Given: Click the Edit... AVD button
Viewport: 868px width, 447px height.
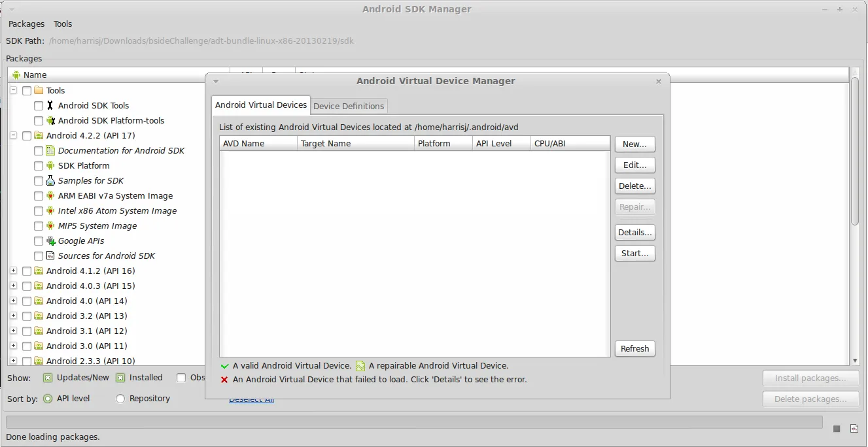Looking at the screenshot, I should (x=634, y=165).
